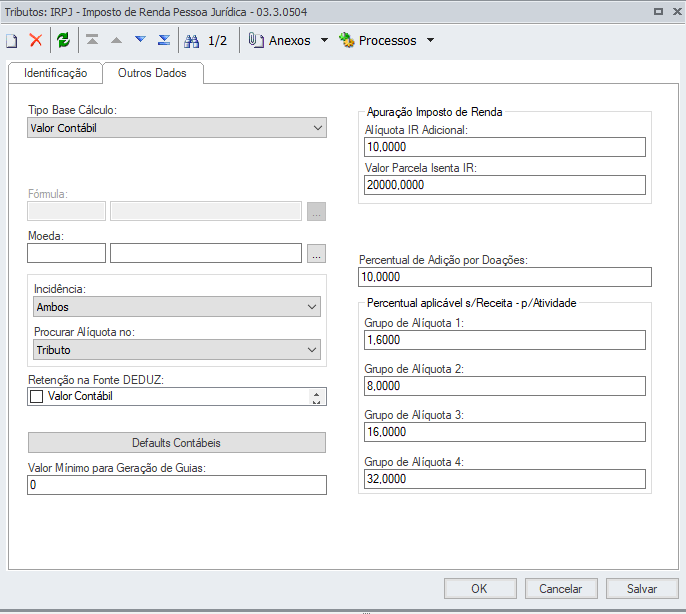Click the Valor Mínimo para Geração de Guias field
Image resolution: width=686 pixels, height=614 pixels.
tap(177, 485)
